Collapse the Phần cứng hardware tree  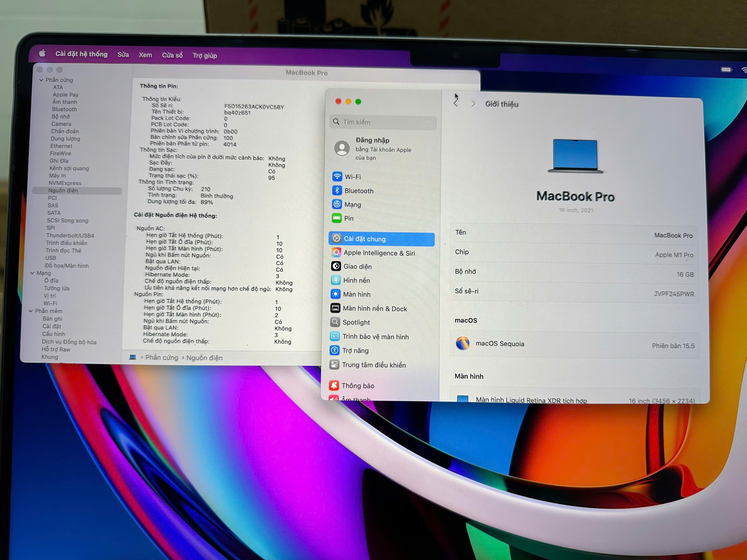click(42, 80)
